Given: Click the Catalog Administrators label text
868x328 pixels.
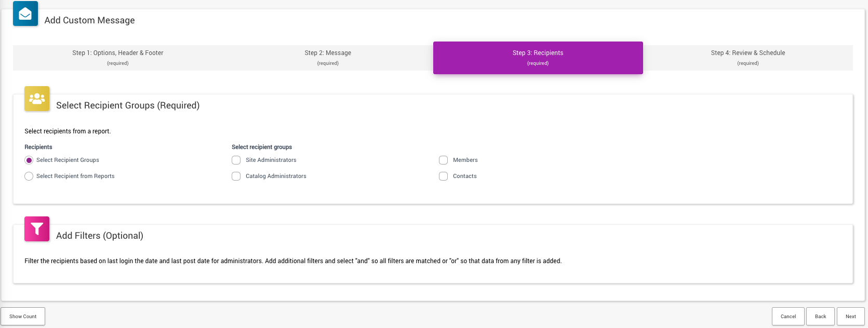Looking at the screenshot, I should coord(276,176).
